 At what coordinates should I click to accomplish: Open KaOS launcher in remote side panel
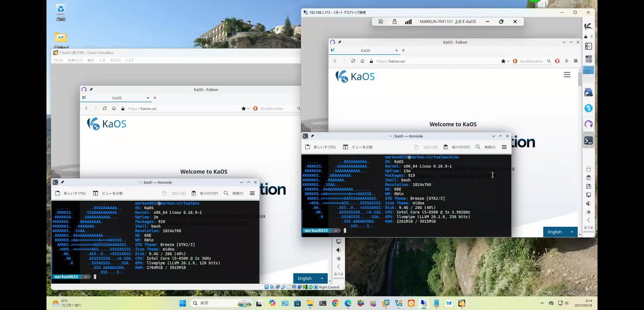tap(589, 26)
